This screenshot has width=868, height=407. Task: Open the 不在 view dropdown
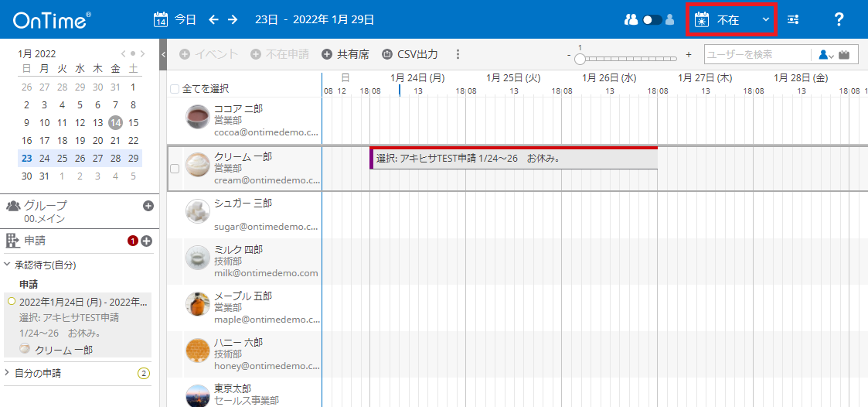point(732,19)
